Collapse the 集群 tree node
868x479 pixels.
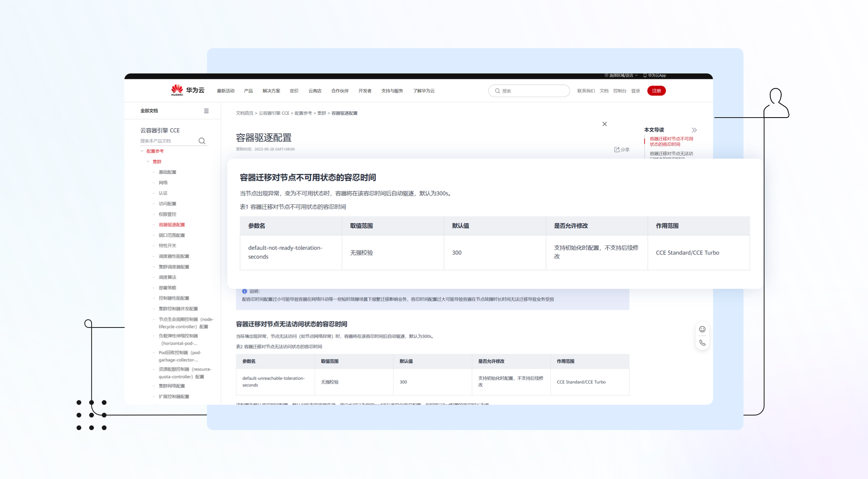click(148, 162)
